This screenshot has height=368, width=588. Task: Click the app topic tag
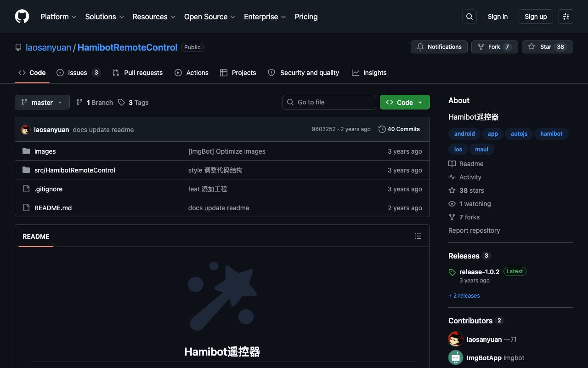click(493, 134)
